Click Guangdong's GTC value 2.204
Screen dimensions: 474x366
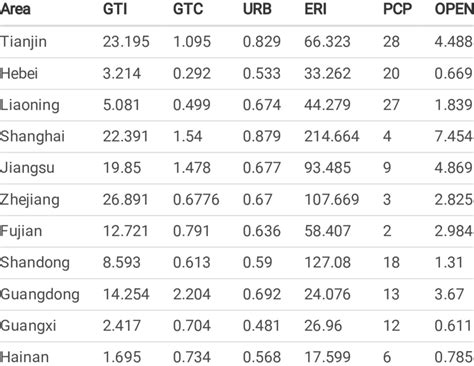click(x=192, y=294)
